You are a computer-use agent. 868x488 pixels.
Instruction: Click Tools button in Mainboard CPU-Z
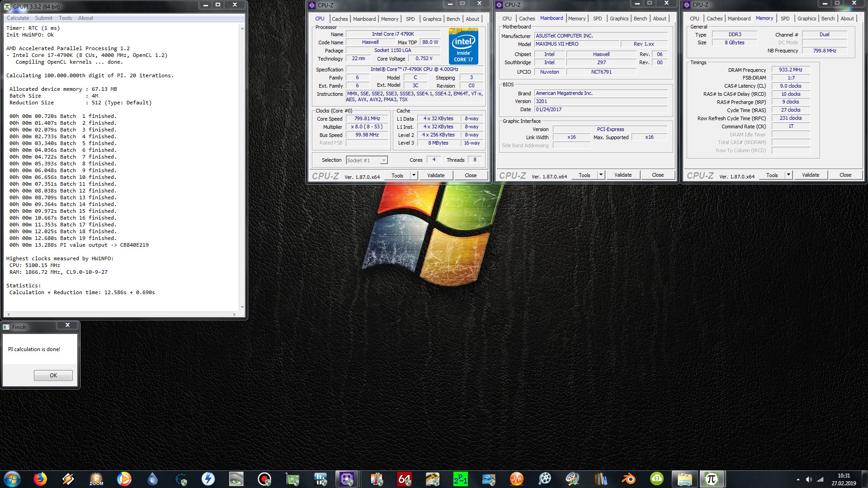pyautogui.click(x=585, y=175)
